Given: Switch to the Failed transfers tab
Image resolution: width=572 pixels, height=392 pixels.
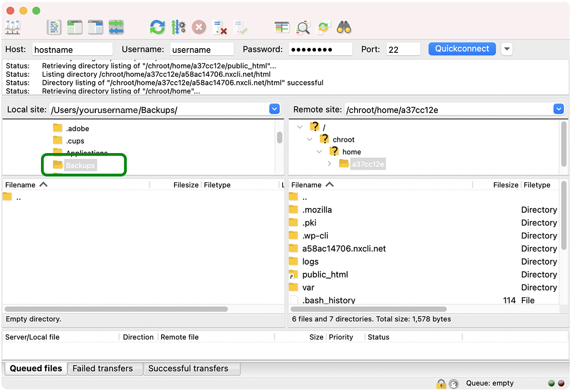Looking at the screenshot, I should pos(102,369).
